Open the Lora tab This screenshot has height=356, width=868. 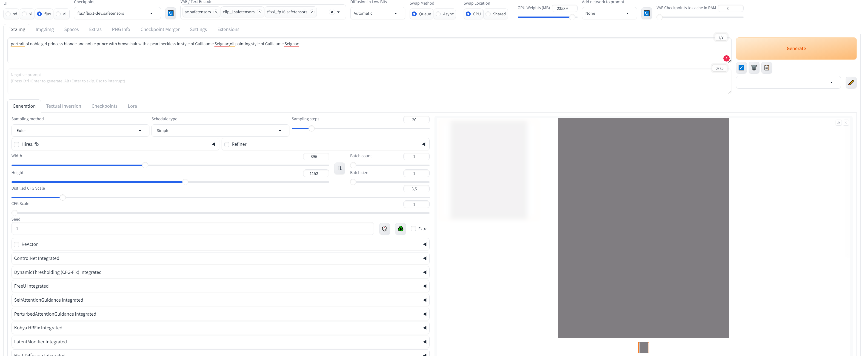pos(132,106)
